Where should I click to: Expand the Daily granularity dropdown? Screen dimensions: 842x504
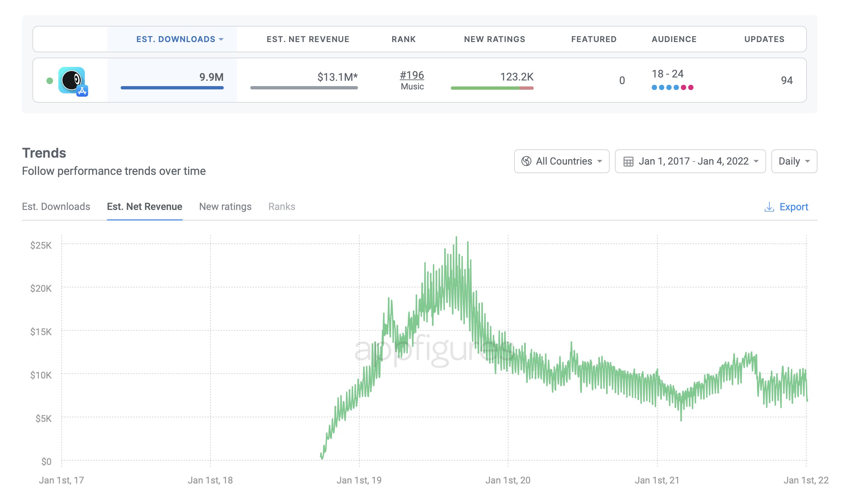pos(794,161)
